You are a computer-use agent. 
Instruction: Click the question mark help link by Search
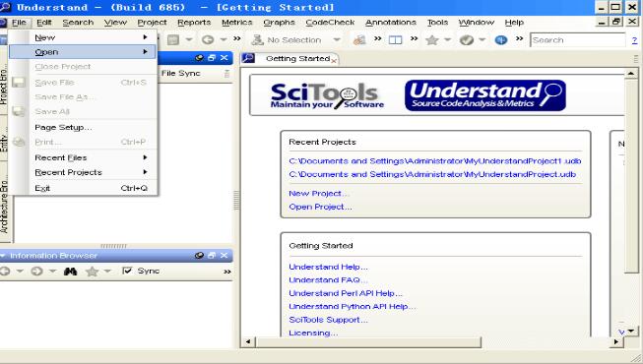click(x=634, y=40)
